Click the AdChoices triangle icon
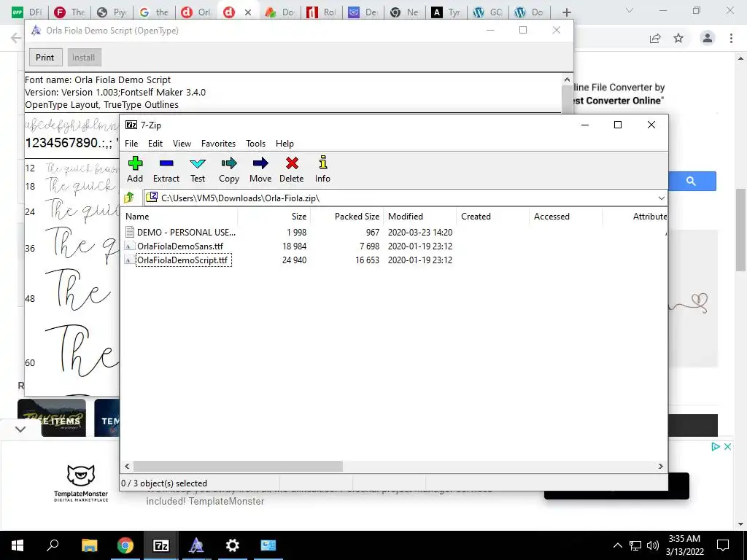The width and height of the screenshot is (747, 560). coord(715,447)
